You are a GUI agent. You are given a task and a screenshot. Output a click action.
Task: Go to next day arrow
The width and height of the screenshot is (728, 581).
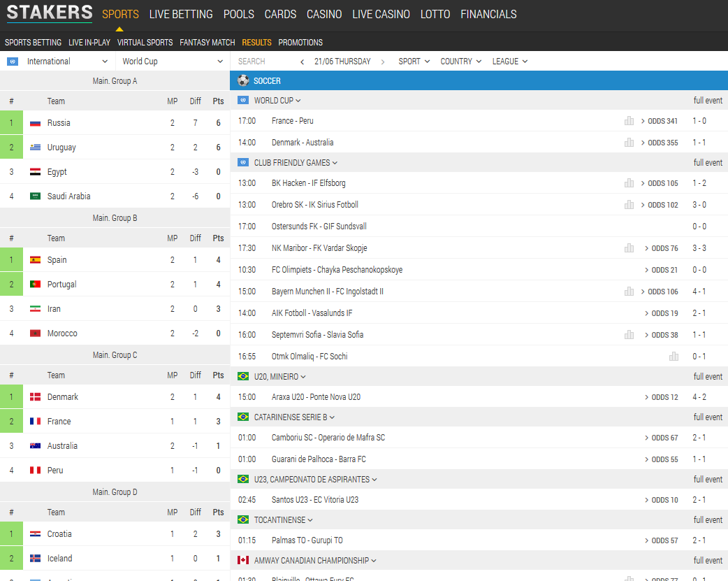[x=383, y=62]
